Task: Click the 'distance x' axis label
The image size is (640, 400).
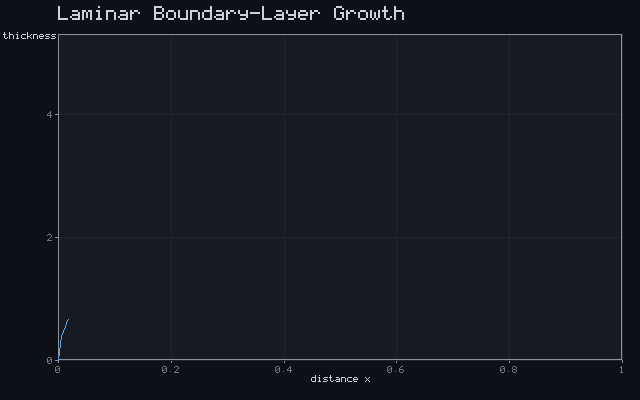Action: [x=340, y=379]
